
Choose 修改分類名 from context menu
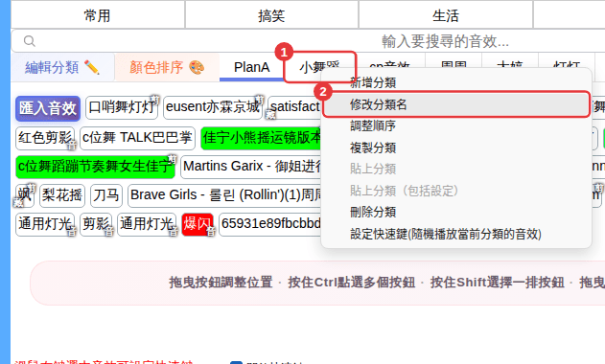coord(456,104)
